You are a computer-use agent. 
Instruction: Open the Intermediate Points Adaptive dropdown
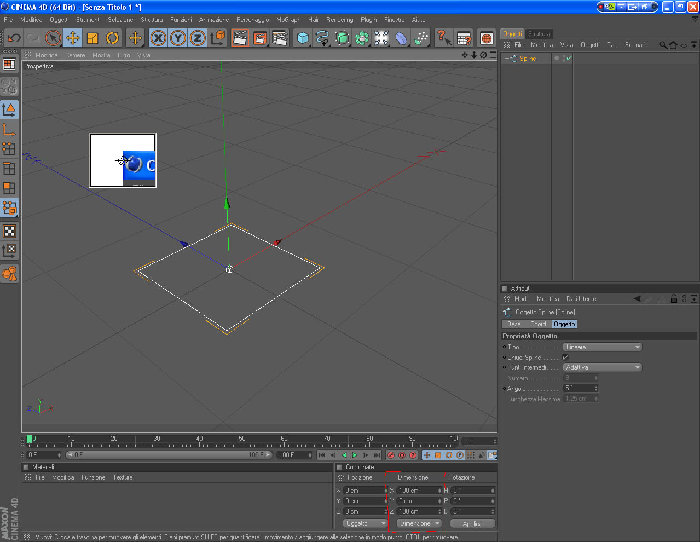(x=602, y=367)
